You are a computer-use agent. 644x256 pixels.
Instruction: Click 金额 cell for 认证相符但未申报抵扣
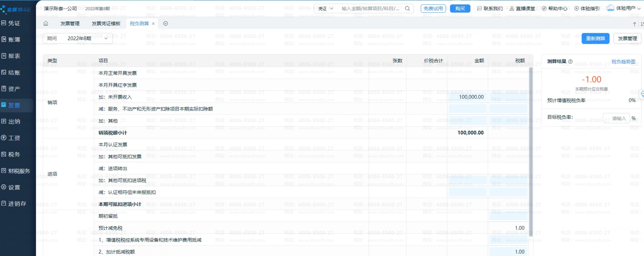point(467,192)
